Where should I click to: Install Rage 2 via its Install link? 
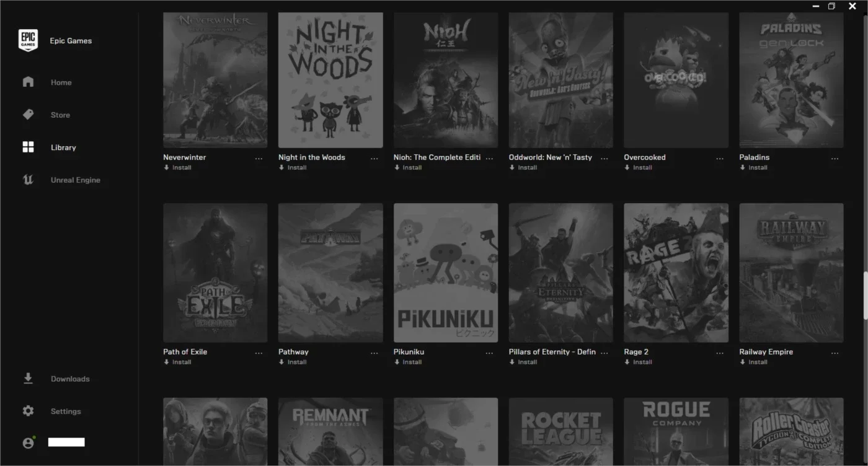[x=642, y=362]
